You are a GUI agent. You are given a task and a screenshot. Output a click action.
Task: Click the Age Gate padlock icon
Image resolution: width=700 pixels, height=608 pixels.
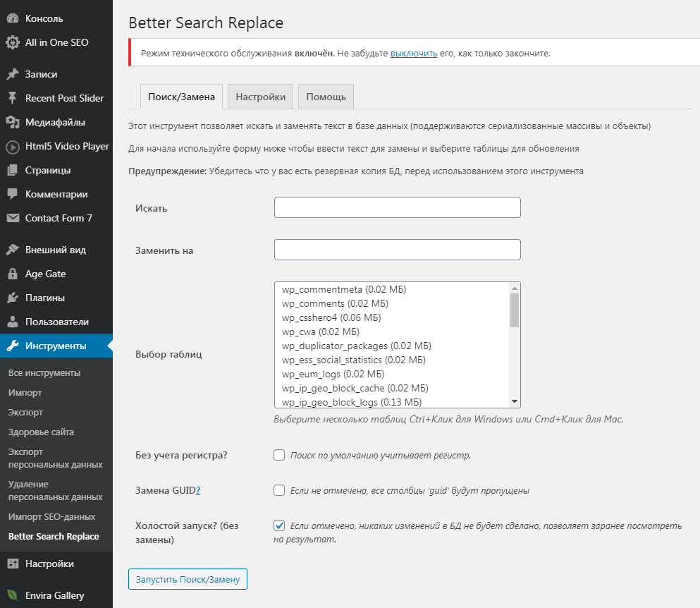13,274
